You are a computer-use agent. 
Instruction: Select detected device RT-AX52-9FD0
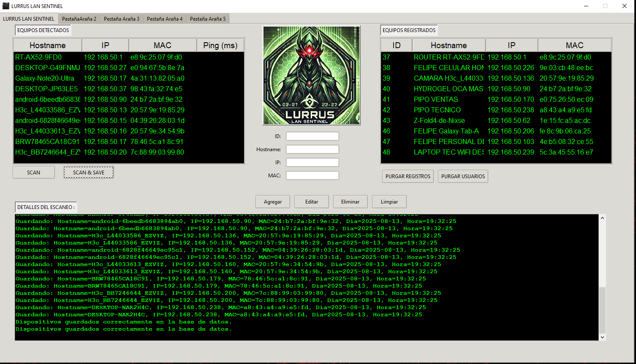(x=129, y=57)
